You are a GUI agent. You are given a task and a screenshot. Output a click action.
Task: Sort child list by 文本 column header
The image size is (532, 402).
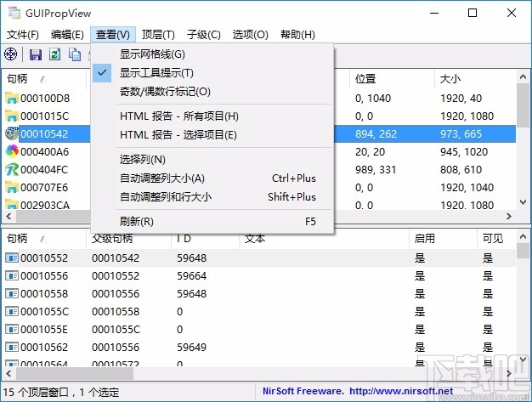pos(325,239)
